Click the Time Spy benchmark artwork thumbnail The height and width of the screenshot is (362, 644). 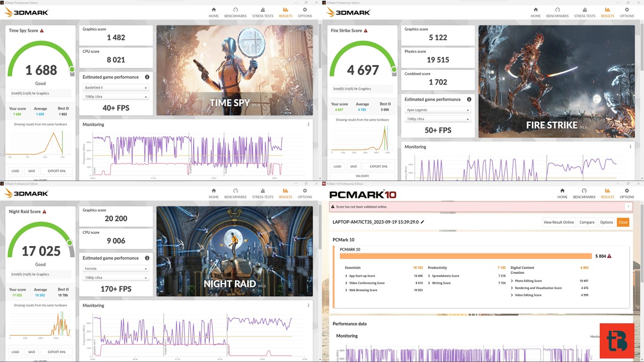[x=234, y=70]
